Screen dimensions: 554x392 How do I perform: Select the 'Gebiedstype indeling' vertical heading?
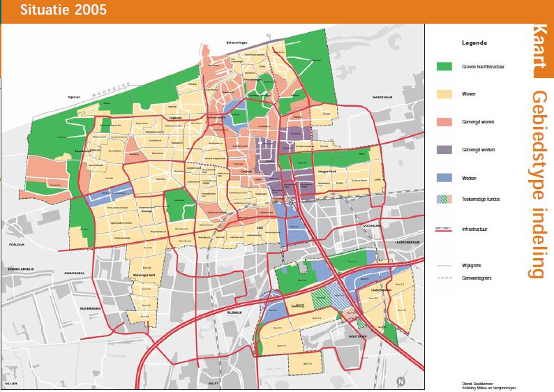tap(537, 184)
